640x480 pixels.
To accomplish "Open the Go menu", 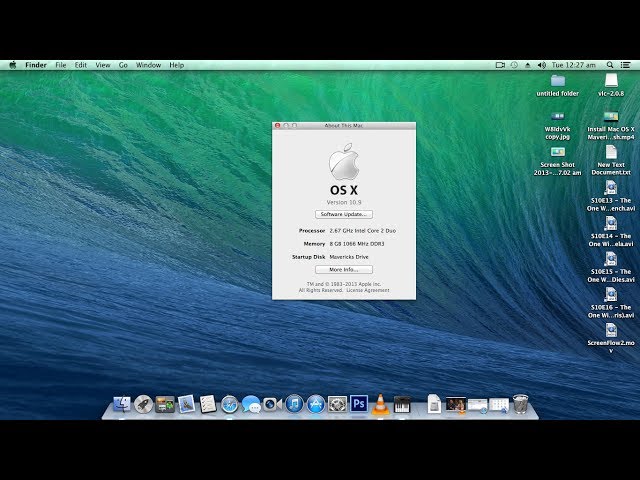I will pos(123,65).
